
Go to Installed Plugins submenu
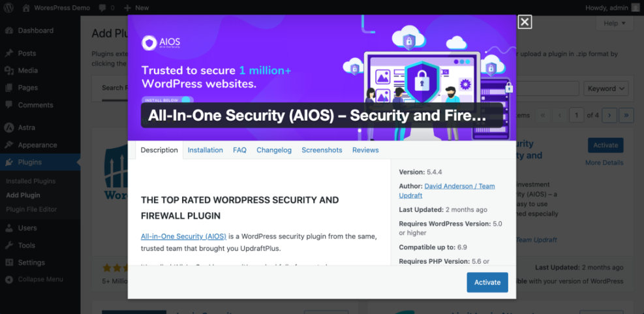click(31, 181)
